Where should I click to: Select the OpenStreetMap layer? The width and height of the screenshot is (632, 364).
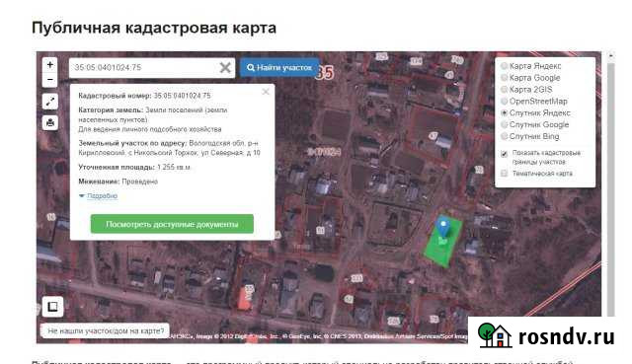[x=533, y=101]
